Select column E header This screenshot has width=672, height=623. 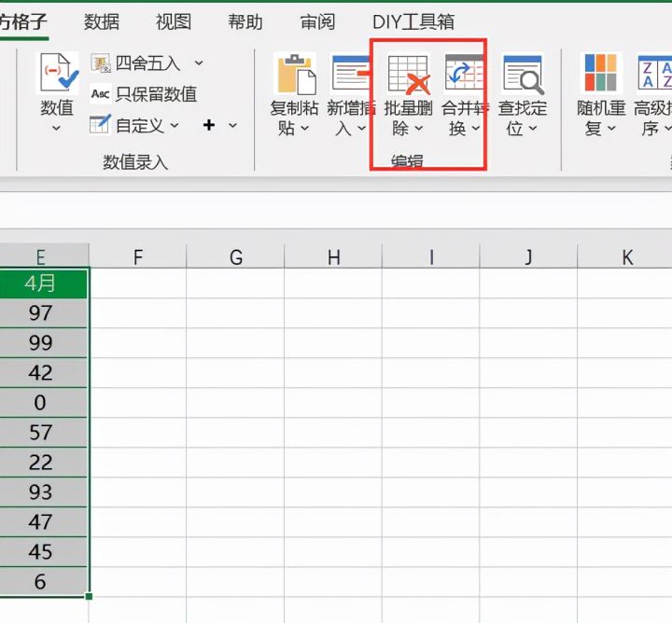pos(44,256)
